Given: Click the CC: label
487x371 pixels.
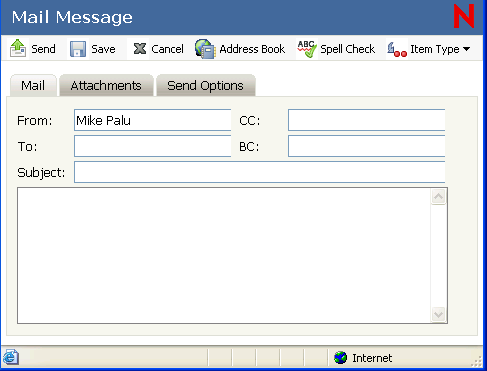Looking at the screenshot, I should [250, 120].
